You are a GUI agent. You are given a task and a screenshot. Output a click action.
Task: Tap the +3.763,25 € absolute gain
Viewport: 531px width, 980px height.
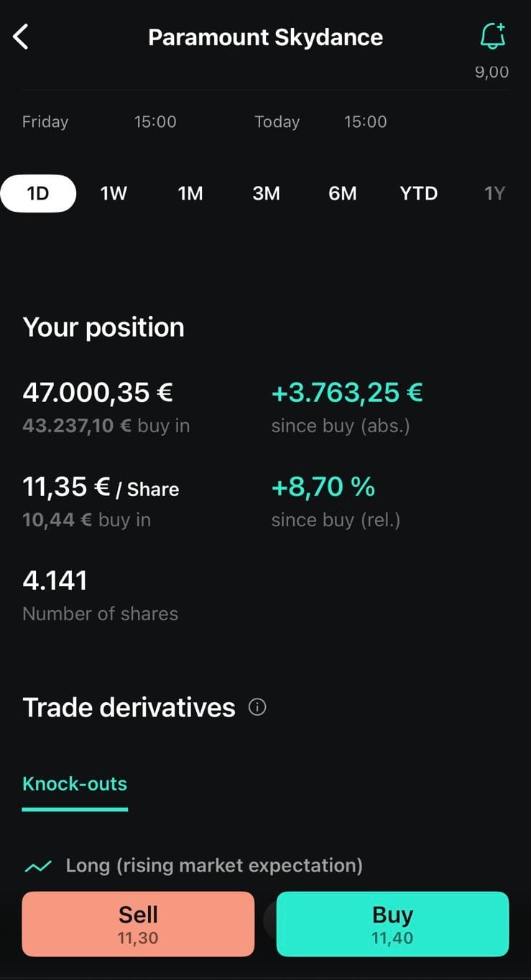[x=347, y=393]
